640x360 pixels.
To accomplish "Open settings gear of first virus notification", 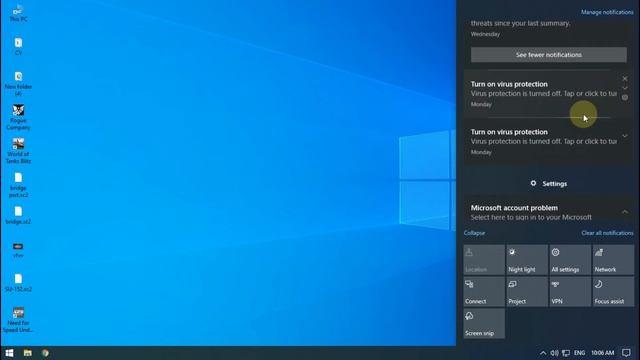I will click(625, 98).
